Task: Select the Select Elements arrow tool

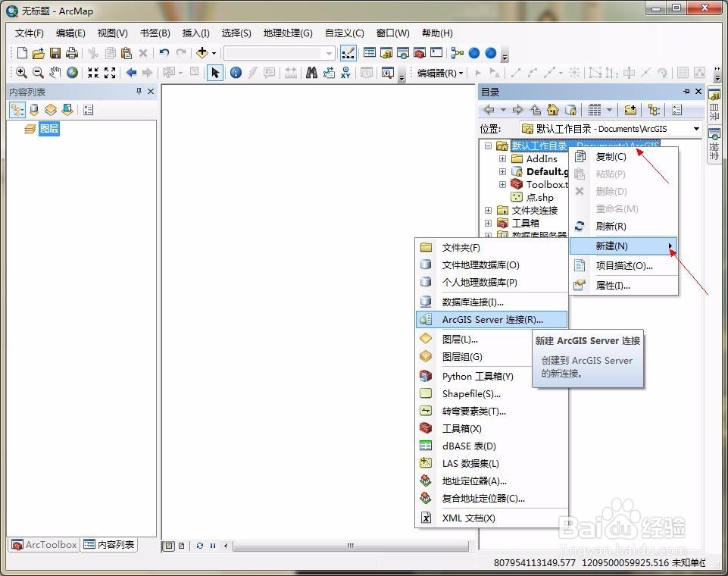Action: [215, 73]
